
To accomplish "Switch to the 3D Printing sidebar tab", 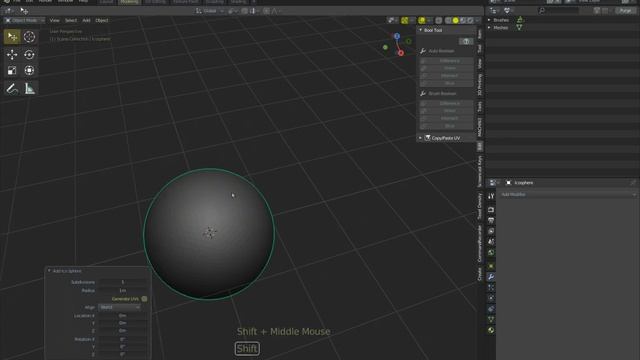I will 480,85.
